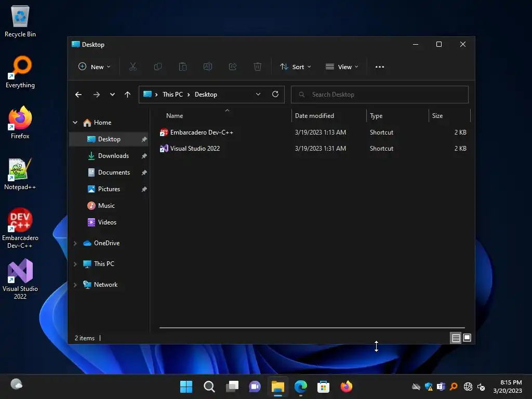Select Recycle Bin desktop icon
Image resolution: width=532 pixels, height=399 pixels.
[20, 21]
